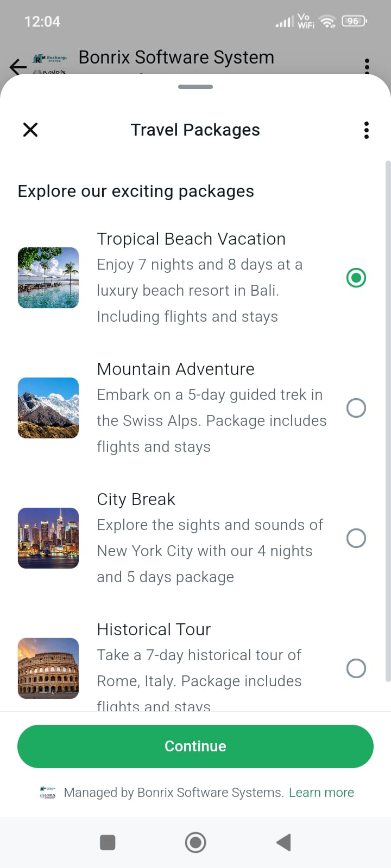Viewport: 391px width, 868px height.
Task: Choose the City Break radio option
Action: (356, 538)
